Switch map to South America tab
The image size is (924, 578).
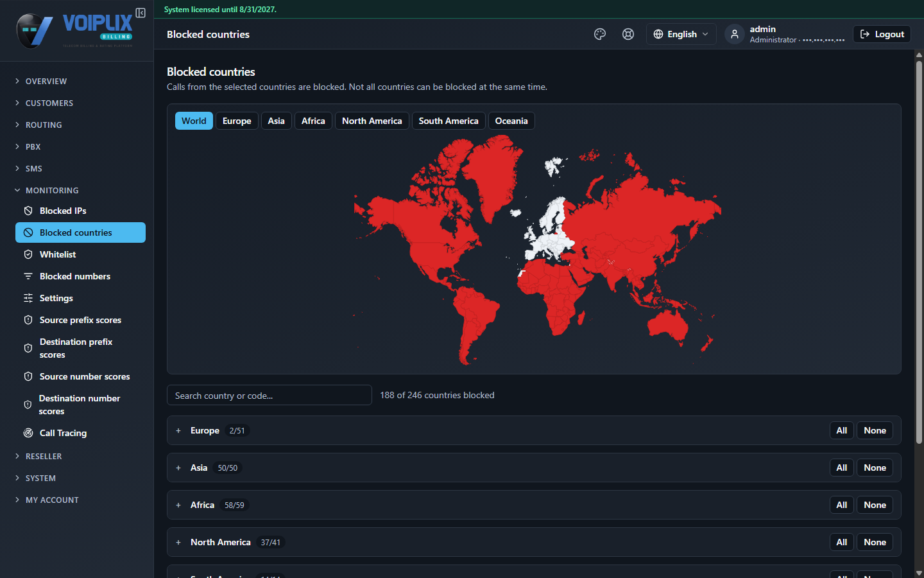point(449,121)
